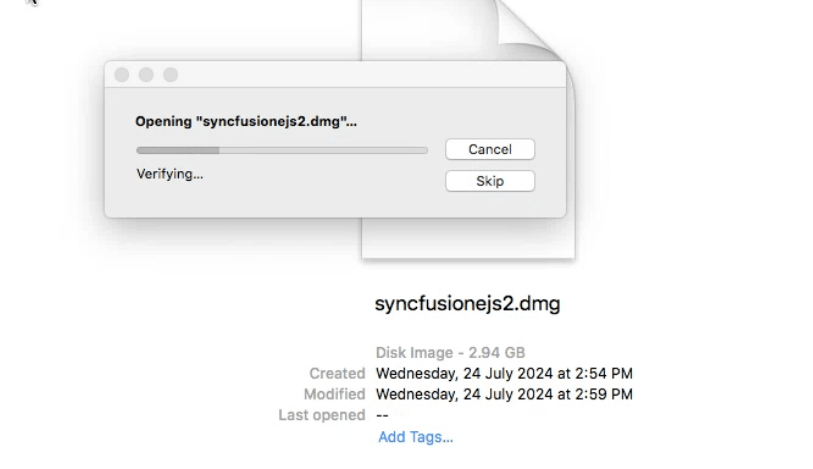Click the dialog's empty title bar
Viewport: 813px width, 469px height.
coord(360,75)
